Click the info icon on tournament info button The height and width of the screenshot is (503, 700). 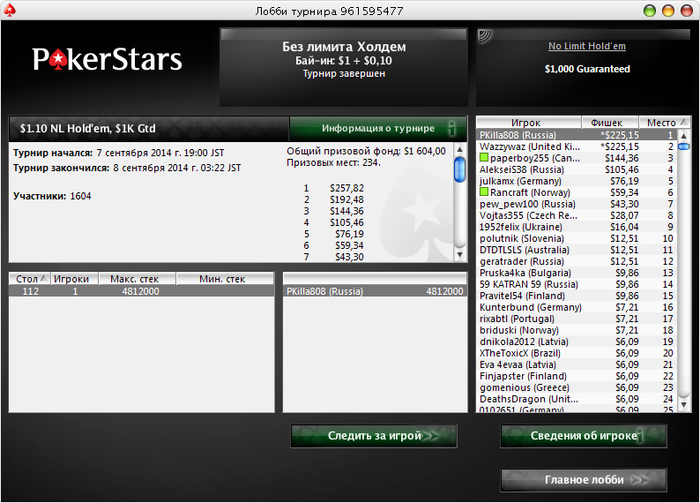tap(452, 129)
